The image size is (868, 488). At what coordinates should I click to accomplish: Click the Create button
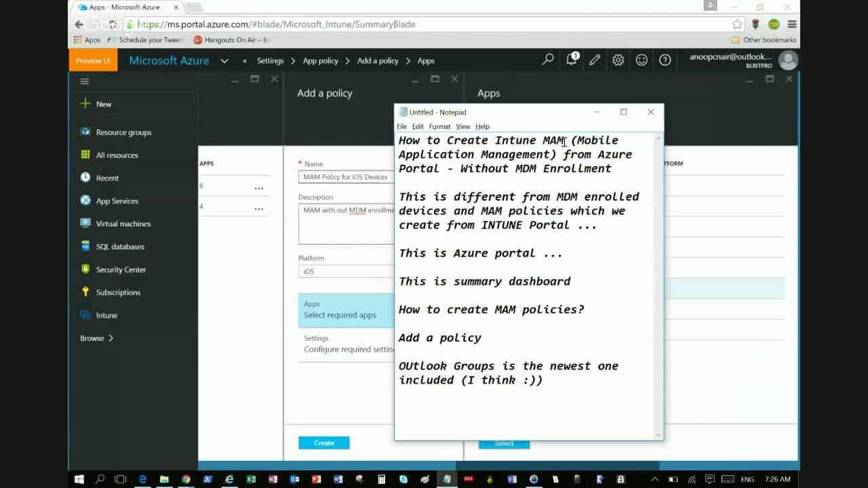pyautogui.click(x=323, y=442)
